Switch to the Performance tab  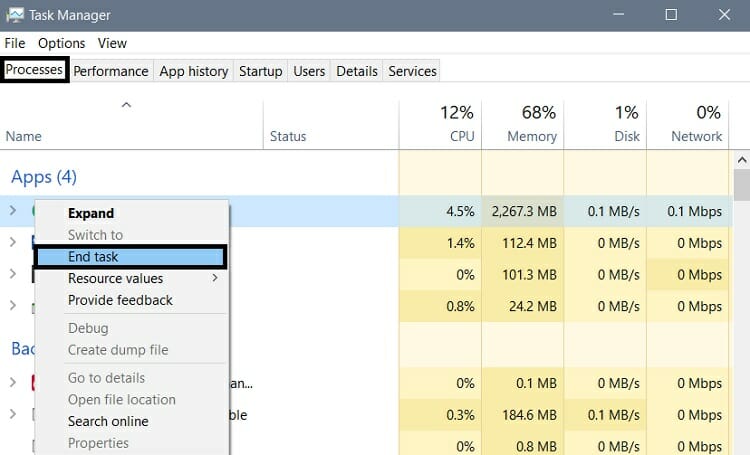pyautogui.click(x=111, y=71)
